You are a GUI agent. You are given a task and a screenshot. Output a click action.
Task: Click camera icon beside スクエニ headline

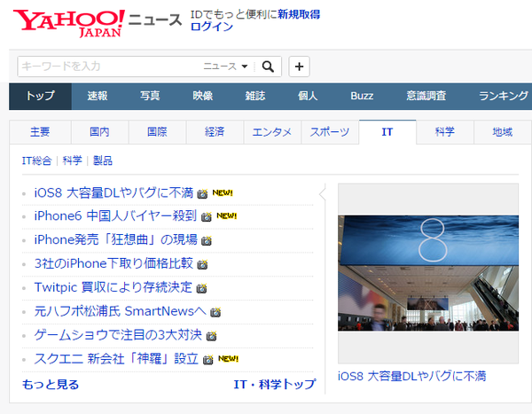click(207, 359)
